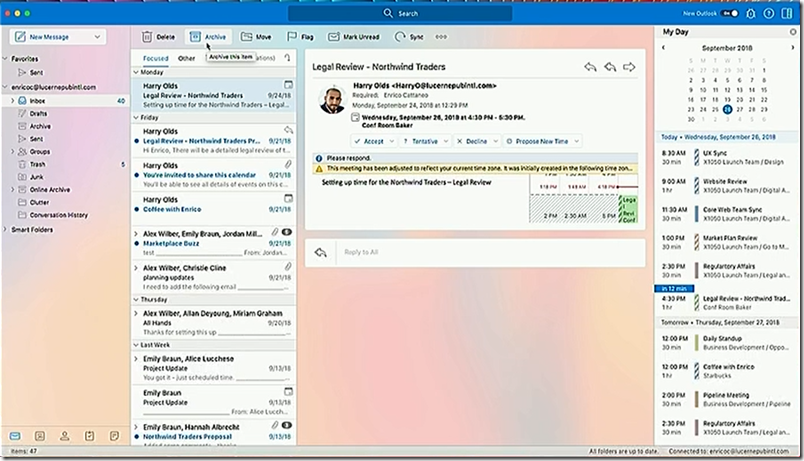The height and width of the screenshot is (461, 804).
Task: Toggle the My Day side panel icon
Action: pos(787,14)
